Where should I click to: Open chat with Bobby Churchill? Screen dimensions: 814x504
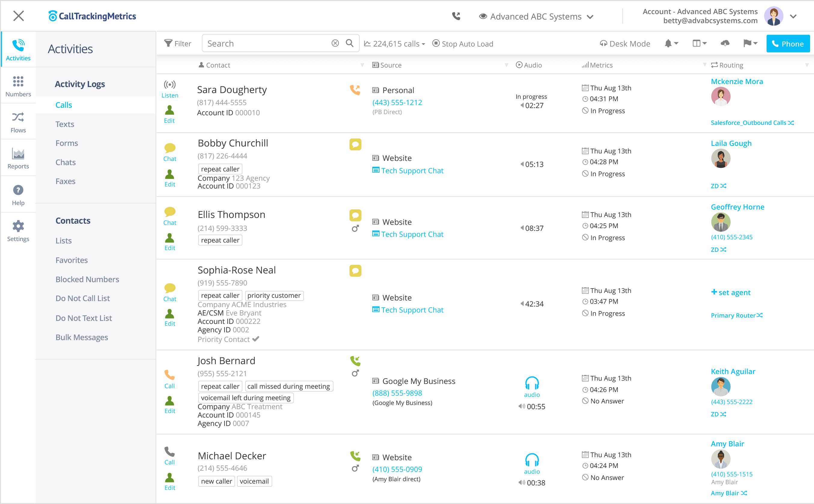click(170, 152)
